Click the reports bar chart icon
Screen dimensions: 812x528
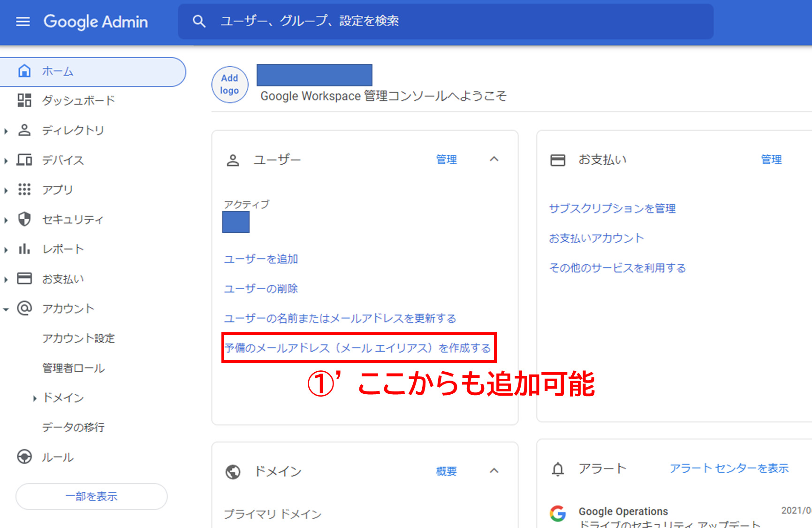[24, 249]
